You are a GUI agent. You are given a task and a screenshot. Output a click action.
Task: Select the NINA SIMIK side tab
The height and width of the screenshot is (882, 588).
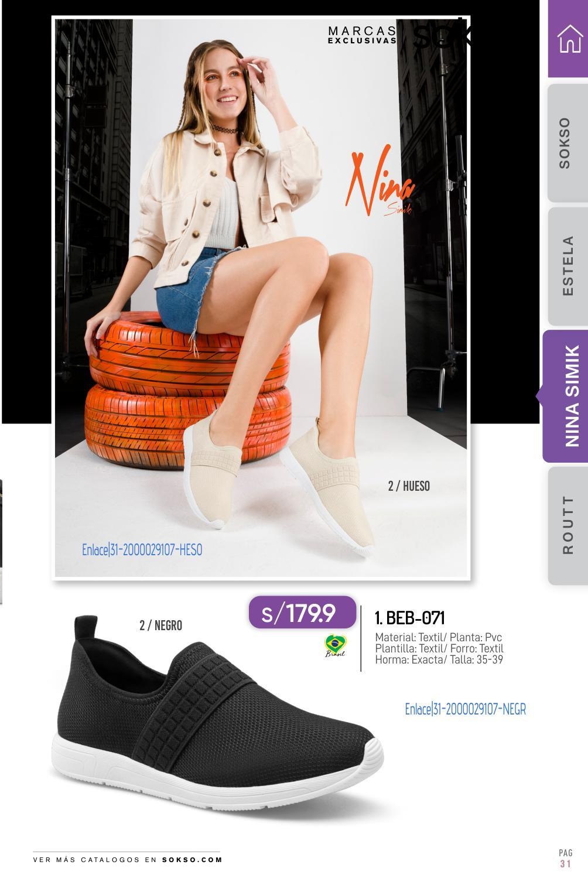click(565, 396)
